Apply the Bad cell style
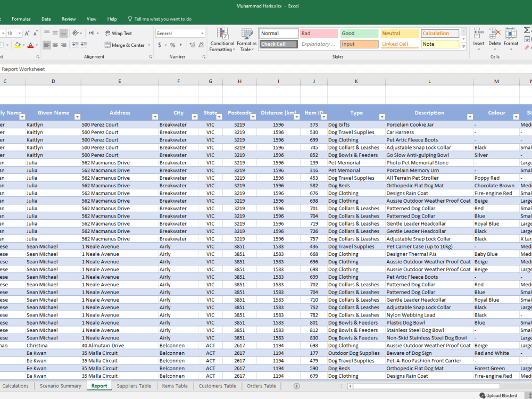The image size is (532, 399). click(x=319, y=33)
